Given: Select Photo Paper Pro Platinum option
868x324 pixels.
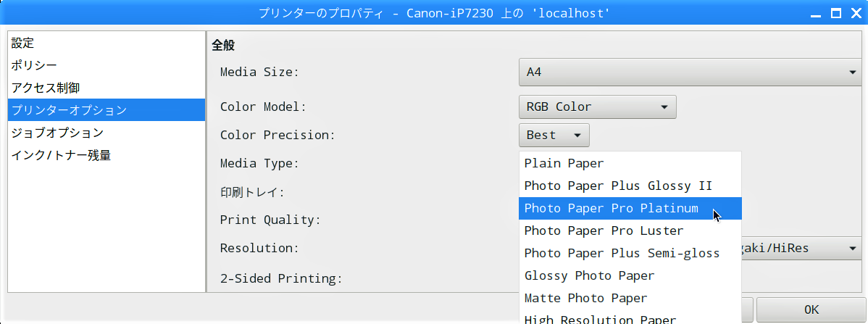Looking at the screenshot, I should (630, 208).
